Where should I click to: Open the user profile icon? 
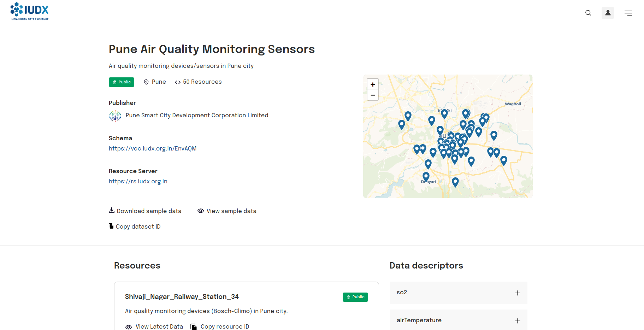coord(608,13)
